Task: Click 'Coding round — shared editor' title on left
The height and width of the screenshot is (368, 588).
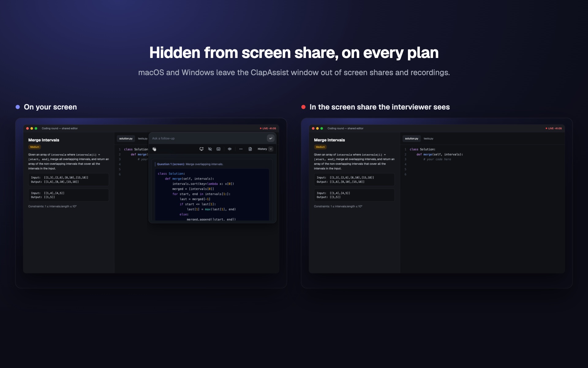Action: [x=60, y=128]
